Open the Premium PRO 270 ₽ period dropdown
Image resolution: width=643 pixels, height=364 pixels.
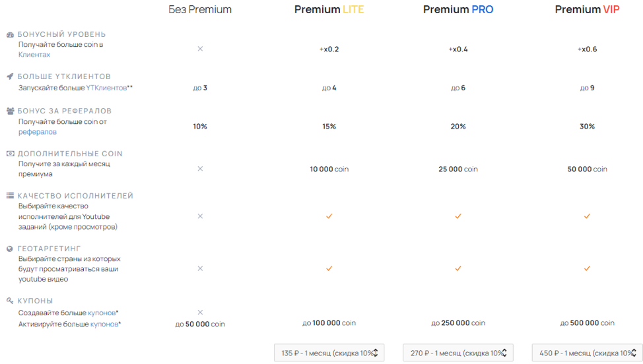coord(458,353)
